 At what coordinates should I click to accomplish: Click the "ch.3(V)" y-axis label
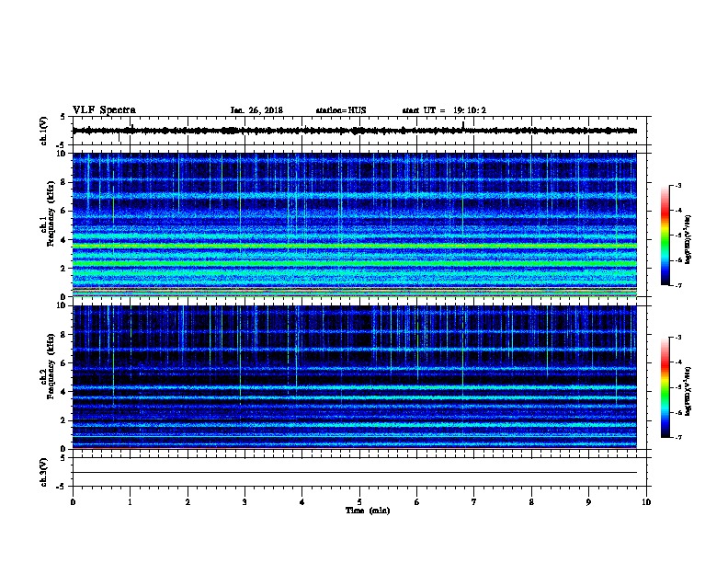pyautogui.click(x=44, y=472)
